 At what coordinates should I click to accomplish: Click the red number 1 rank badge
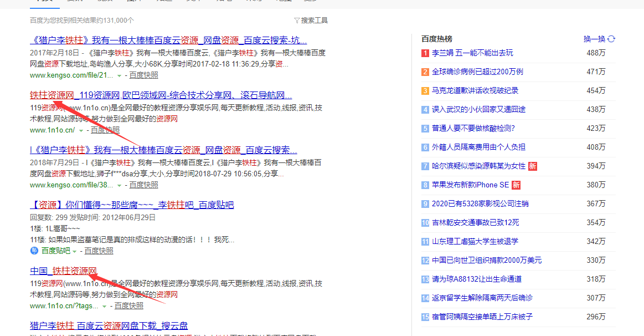pyautogui.click(x=425, y=53)
